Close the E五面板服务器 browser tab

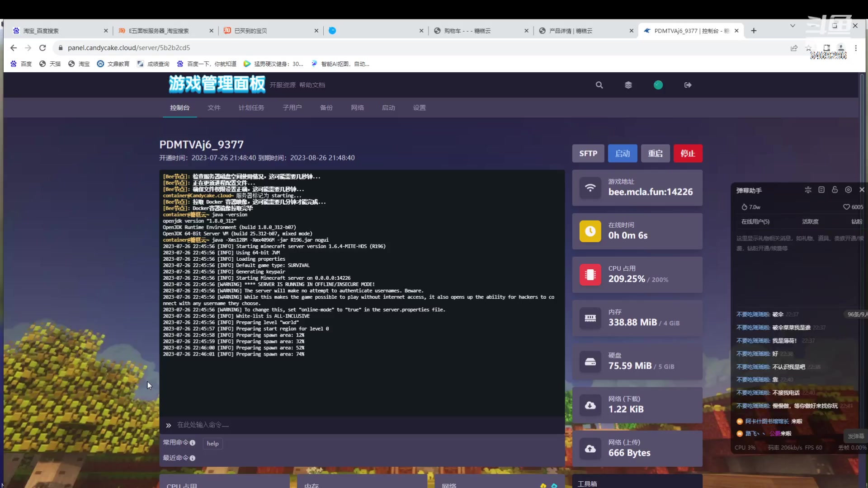point(211,31)
